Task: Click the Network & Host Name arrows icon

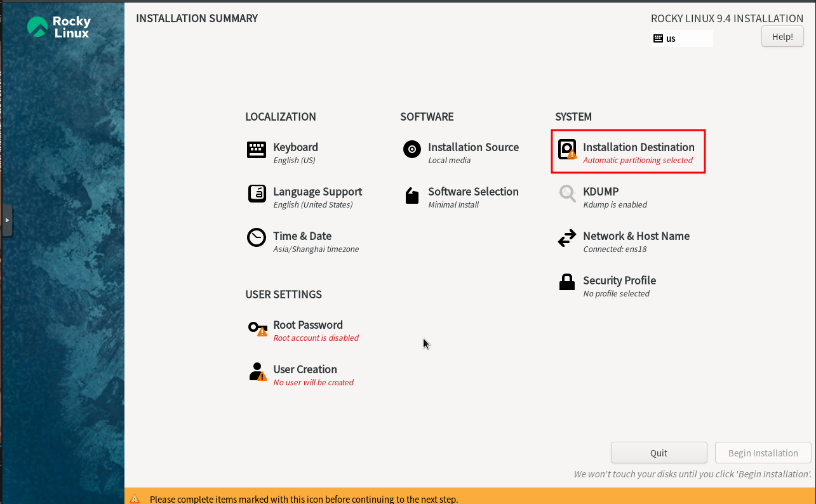Action: click(x=566, y=239)
